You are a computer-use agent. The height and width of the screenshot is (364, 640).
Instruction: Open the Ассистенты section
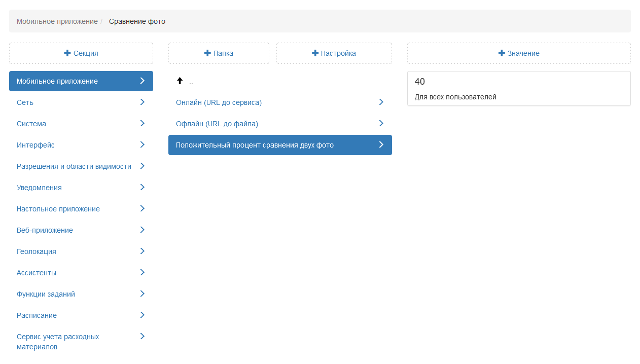pyautogui.click(x=37, y=273)
